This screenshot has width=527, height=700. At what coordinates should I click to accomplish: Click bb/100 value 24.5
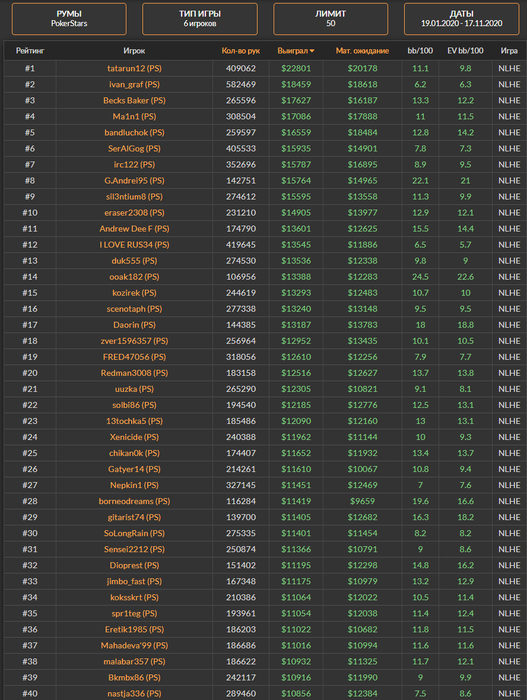pos(420,277)
